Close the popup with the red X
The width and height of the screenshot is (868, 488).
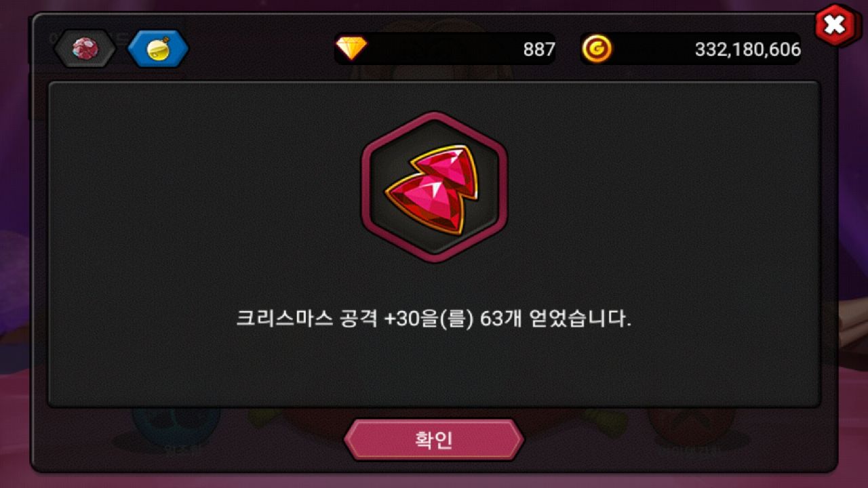tap(835, 26)
